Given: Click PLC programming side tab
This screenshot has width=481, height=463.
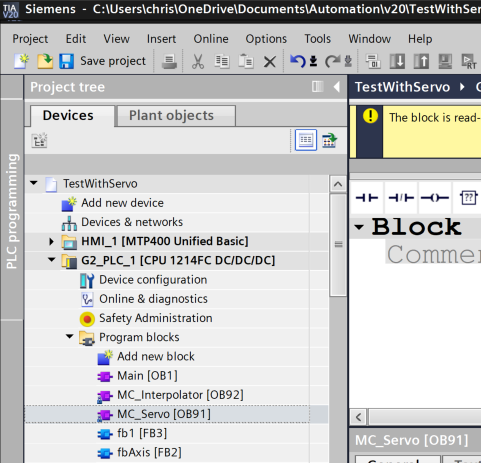Looking at the screenshot, I should pos(12,211).
